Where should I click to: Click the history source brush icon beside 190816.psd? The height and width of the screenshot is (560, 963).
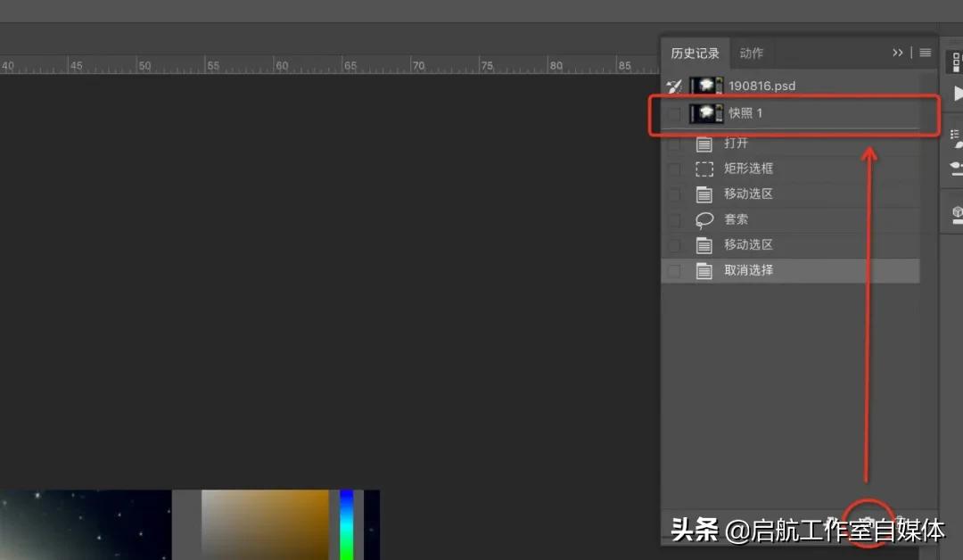coord(674,85)
